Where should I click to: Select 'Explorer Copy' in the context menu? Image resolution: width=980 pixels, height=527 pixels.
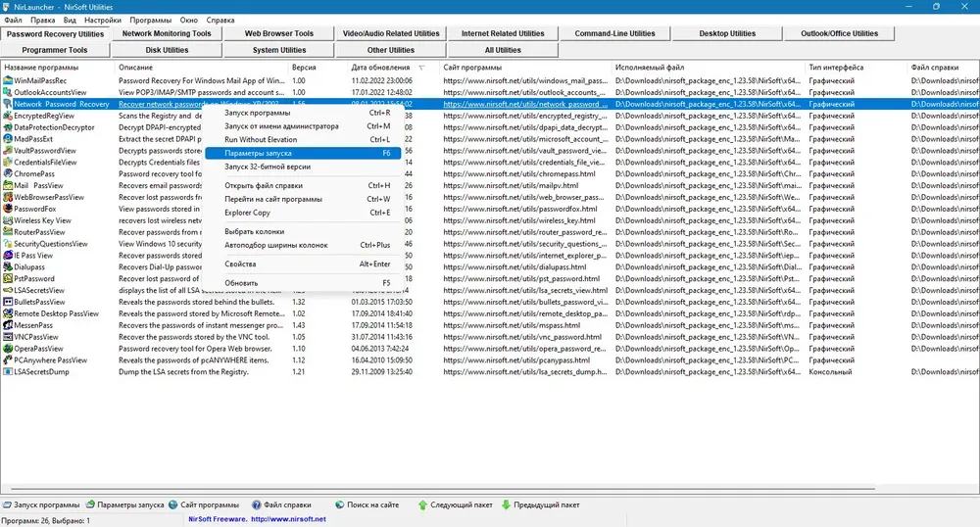coord(303,213)
